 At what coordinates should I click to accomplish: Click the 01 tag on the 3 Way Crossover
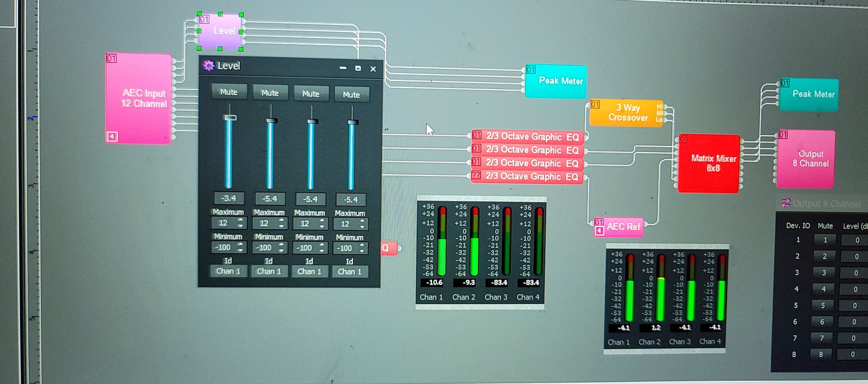click(x=595, y=104)
